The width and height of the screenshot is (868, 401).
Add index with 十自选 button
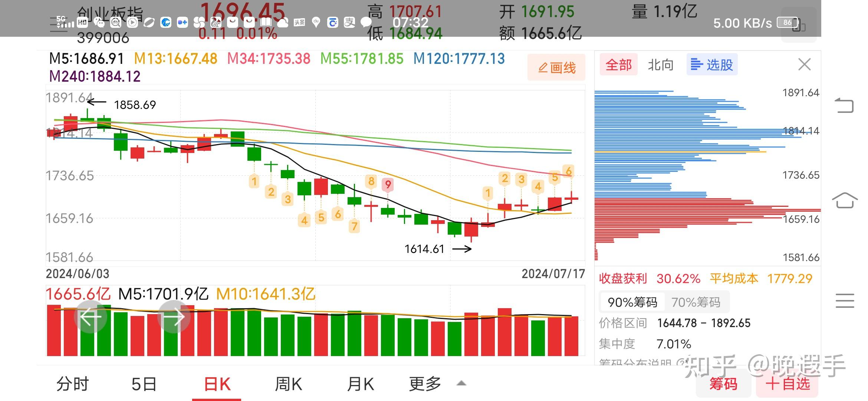click(x=788, y=384)
